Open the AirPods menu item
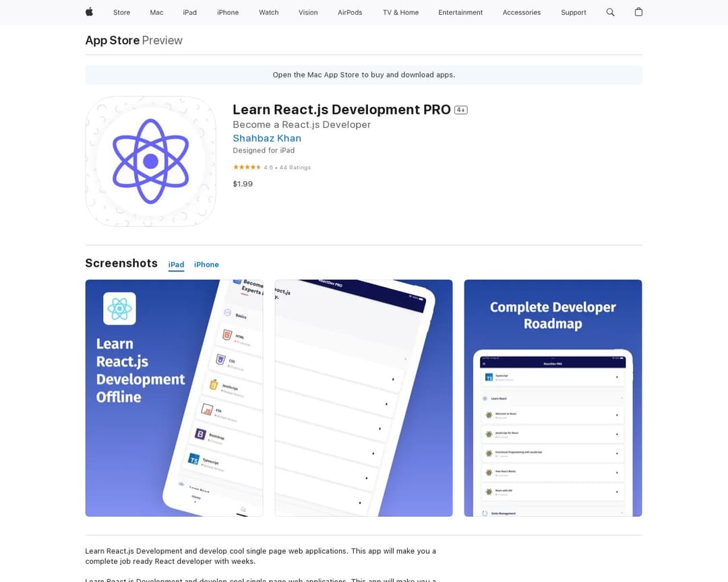Viewport: 728px width, 582px height. click(x=350, y=13)
